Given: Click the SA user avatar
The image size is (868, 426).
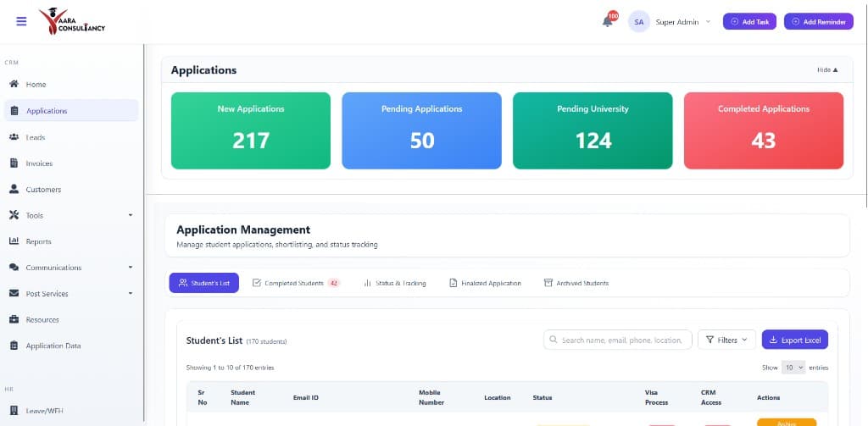Looking at the screenshot, I should pyautogui.click(x=639, y=21).
